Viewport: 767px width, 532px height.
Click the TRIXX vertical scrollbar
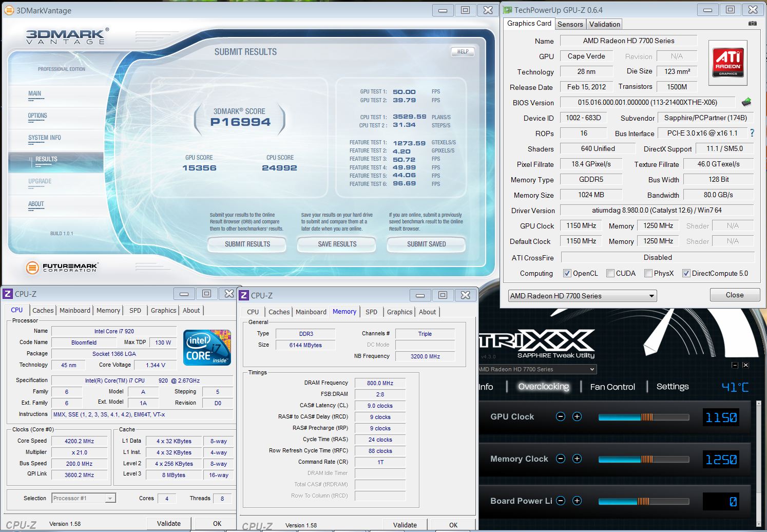pos(759,465)
